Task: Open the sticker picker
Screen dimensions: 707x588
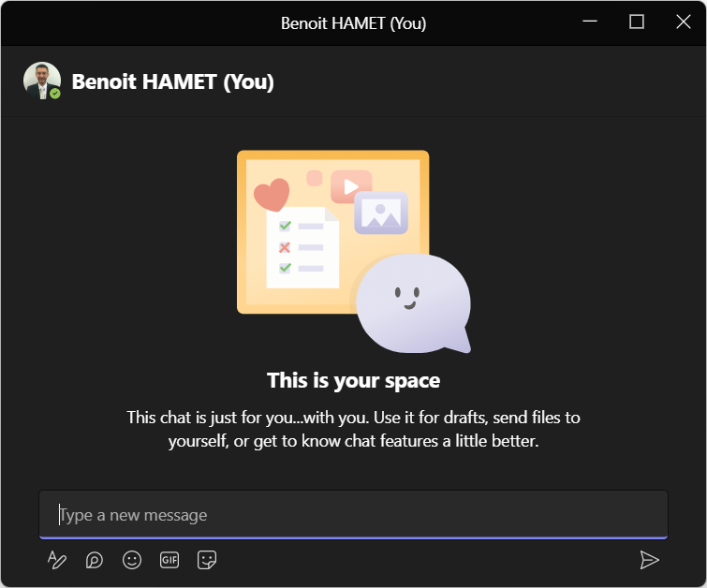Action: click(x=207, y=560)
